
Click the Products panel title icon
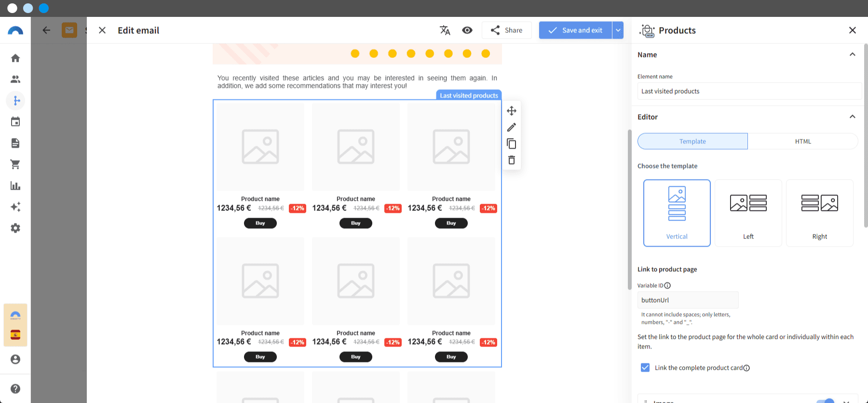coord(647,30)
